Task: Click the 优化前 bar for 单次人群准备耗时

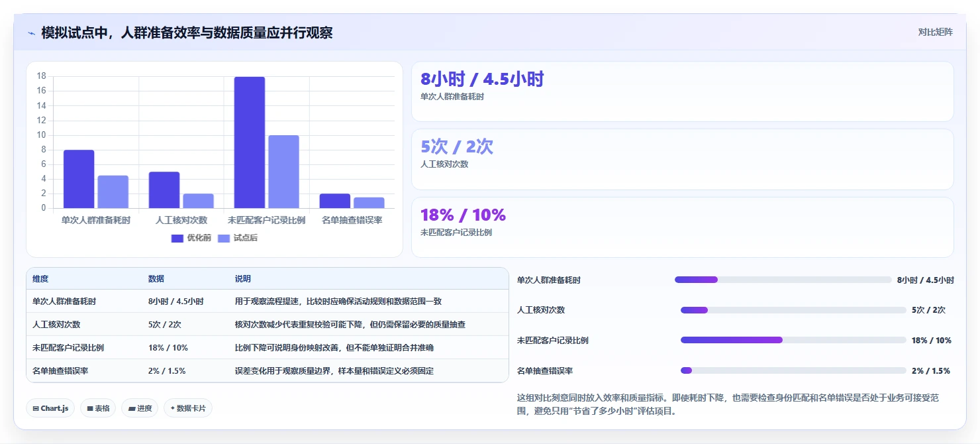Action: [79, 179]
